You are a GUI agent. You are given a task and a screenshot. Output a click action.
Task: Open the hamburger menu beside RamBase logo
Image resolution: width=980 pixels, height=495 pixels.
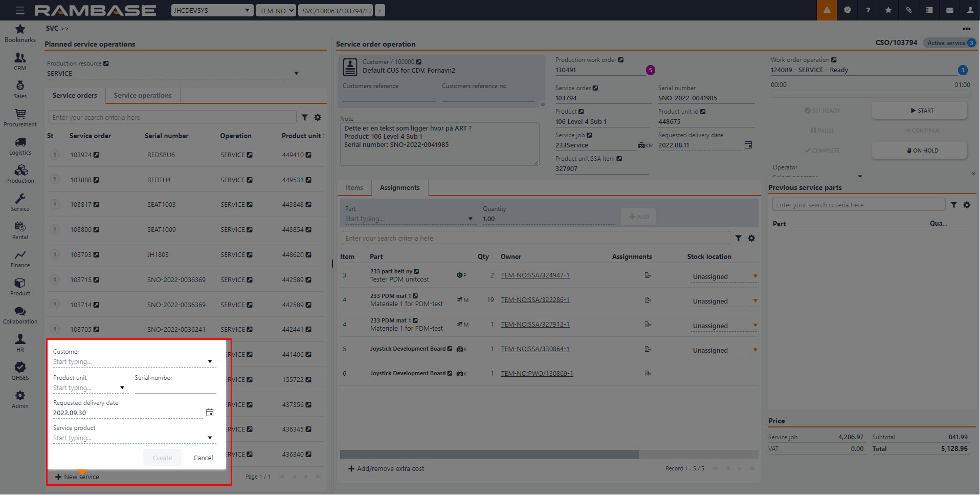(x=20, y=10)
